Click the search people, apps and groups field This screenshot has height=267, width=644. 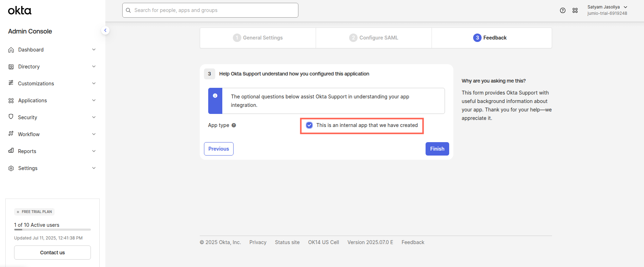click(210, 10)
